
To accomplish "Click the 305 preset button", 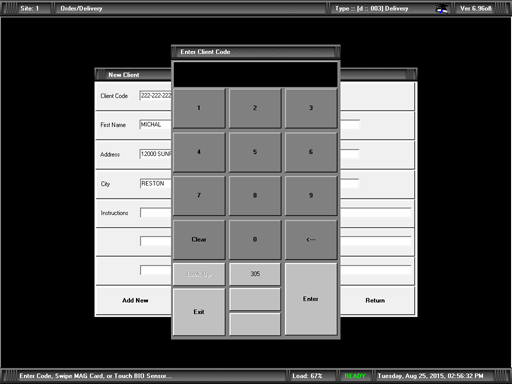I will (x=255, y=274).
